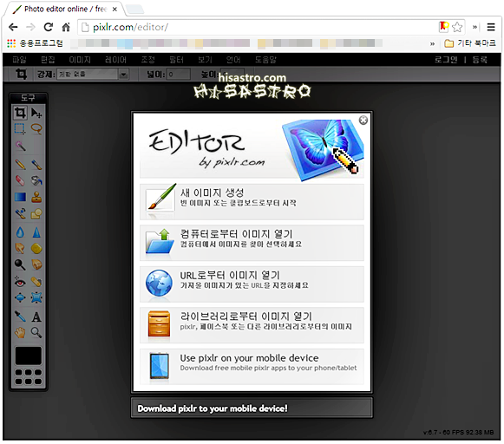Viewport: 504px width, 444px height.
Task: Select the rectangular Marquee tool
Action: [x=20, y=129]
